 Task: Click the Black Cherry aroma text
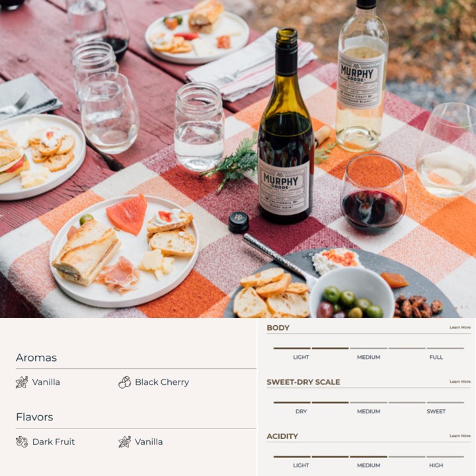[162, 382]
